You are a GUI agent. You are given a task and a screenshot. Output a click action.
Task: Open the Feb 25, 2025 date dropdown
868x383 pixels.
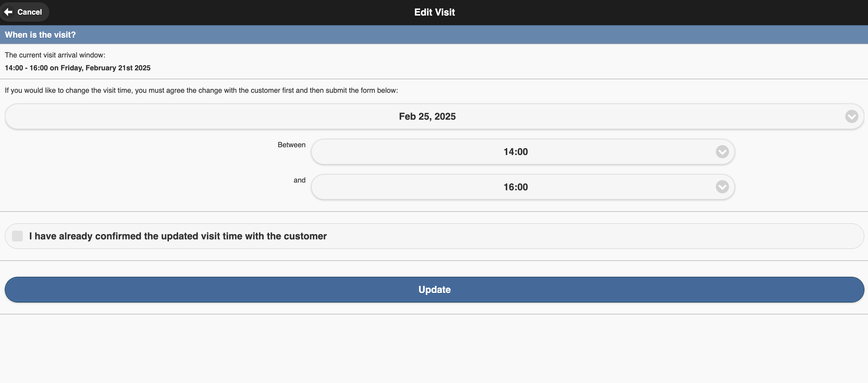[434, 116]
